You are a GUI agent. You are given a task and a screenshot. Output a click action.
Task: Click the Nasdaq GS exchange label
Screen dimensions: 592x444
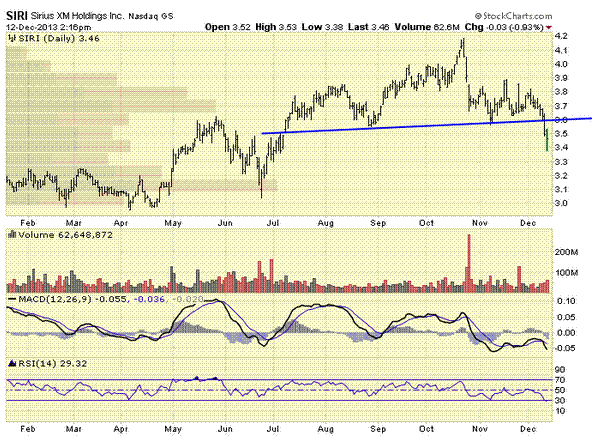[x=151, y=16]
